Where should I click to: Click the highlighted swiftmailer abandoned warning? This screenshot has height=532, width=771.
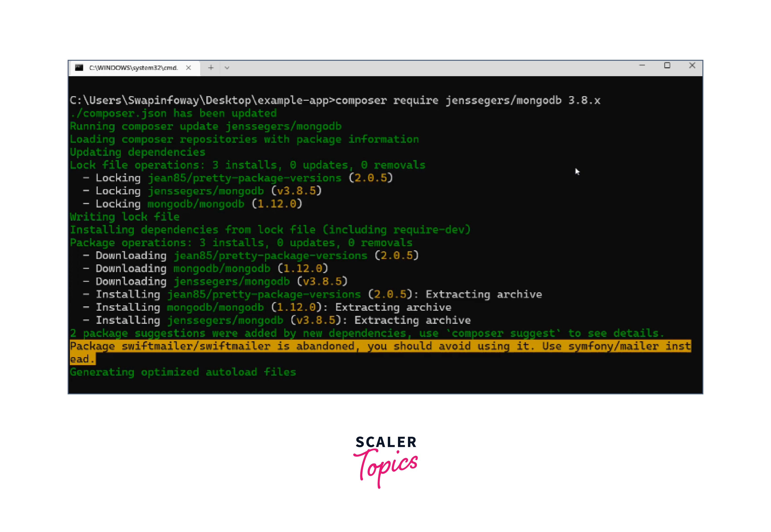[x=380, y=346]
